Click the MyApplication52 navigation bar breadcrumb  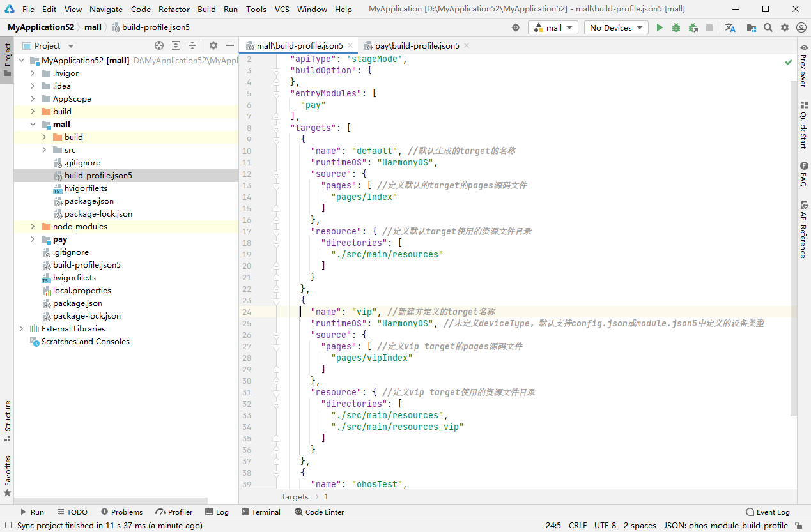coord(42,27)
